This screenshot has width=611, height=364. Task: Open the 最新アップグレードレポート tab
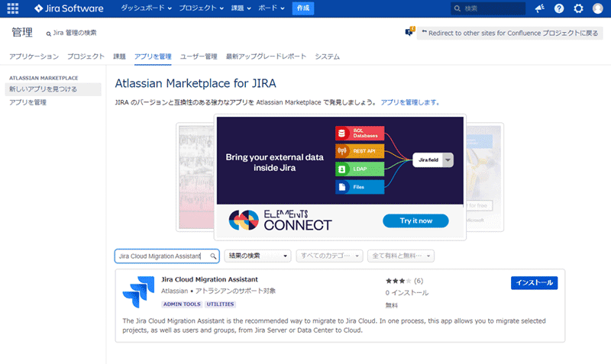coord(266,56)
